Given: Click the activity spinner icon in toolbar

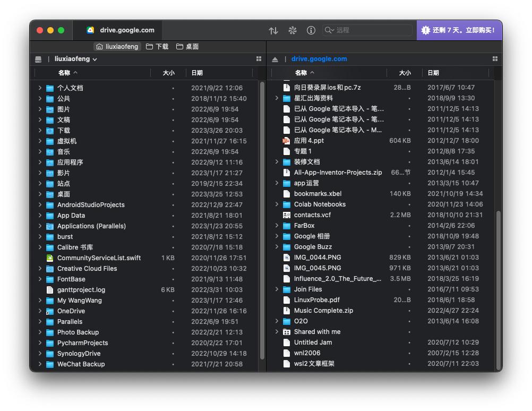Looking at the screenshot, I should pyautogui.click(x=292, y=31).
